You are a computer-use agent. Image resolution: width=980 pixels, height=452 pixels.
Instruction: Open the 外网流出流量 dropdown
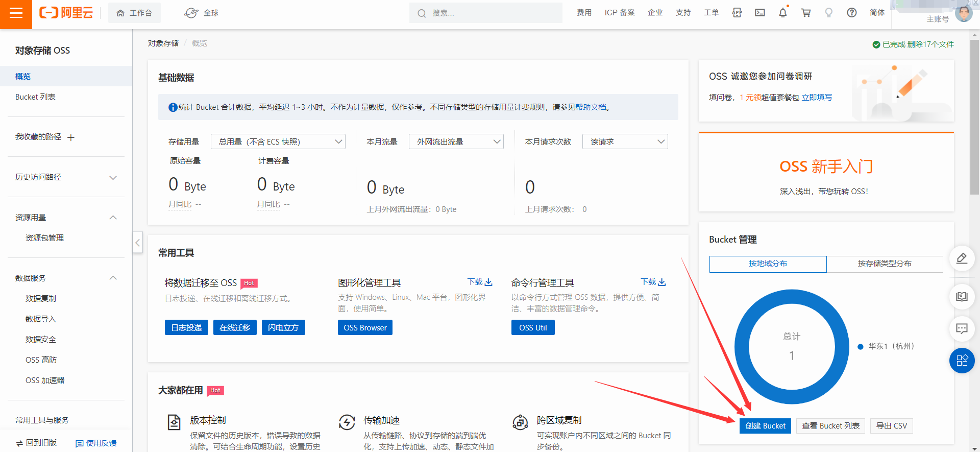click(456, 141)
